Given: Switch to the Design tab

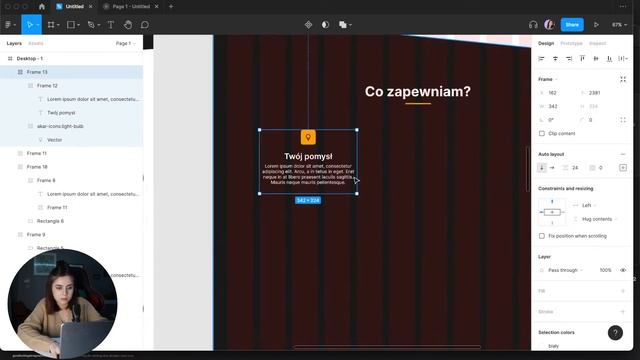Looking at the screenshot, I should pyautogui.click(x=546, y=43).
